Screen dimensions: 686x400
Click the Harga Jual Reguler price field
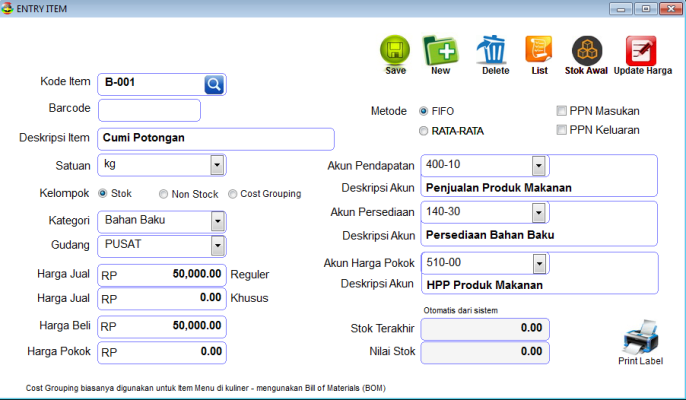point(161,275)
